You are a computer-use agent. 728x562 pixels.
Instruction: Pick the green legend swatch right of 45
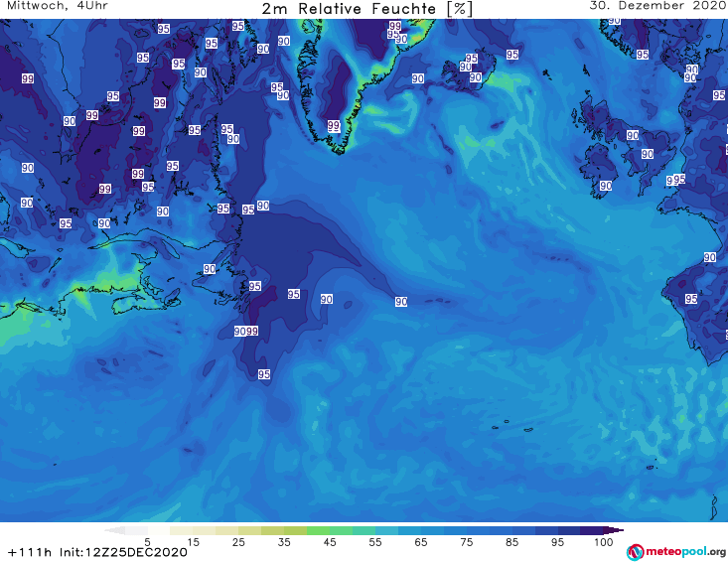pos(341,530)
